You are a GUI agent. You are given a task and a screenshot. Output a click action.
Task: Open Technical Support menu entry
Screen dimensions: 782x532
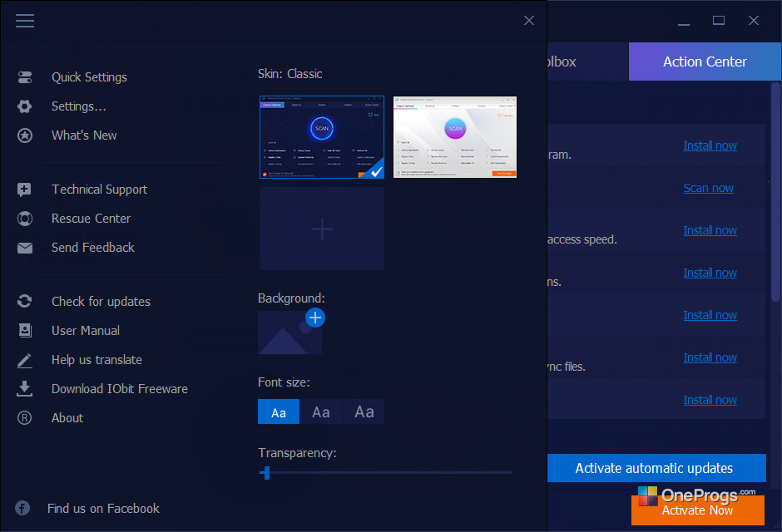99,190
